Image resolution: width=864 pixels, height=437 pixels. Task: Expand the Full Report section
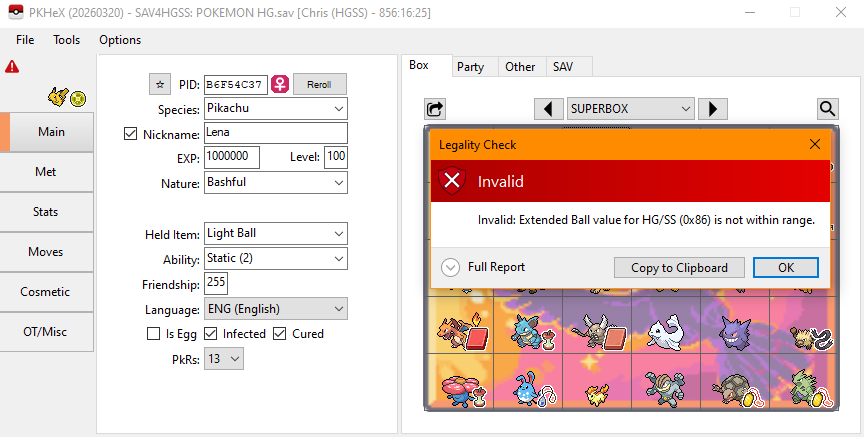[450, 267]
